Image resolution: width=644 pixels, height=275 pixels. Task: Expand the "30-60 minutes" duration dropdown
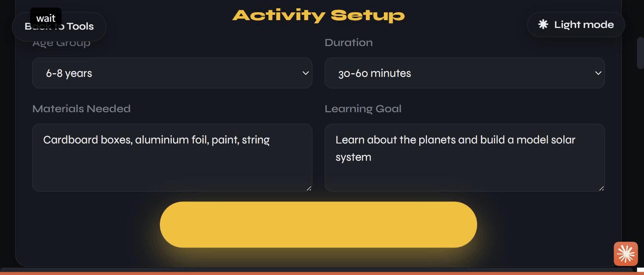[465, 73]
